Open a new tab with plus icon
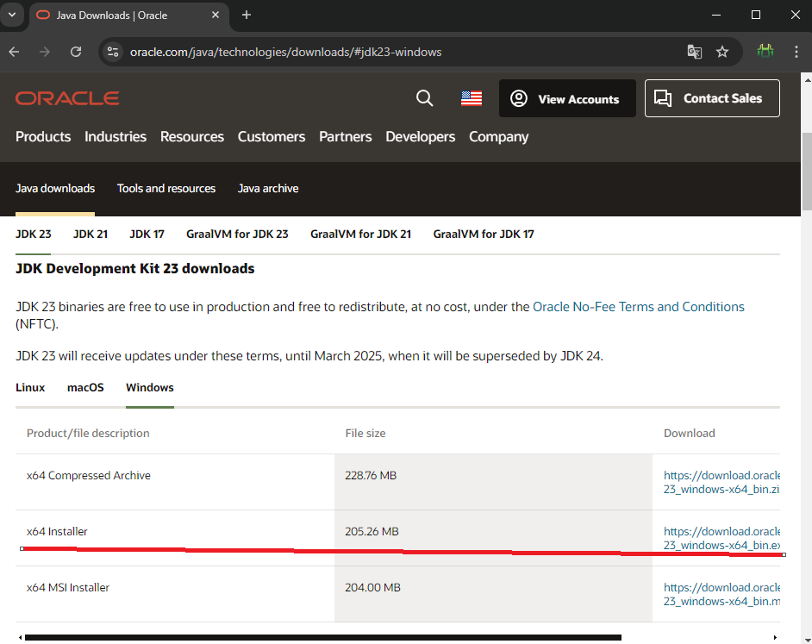812x644 pixels. (x=247, y=15)
